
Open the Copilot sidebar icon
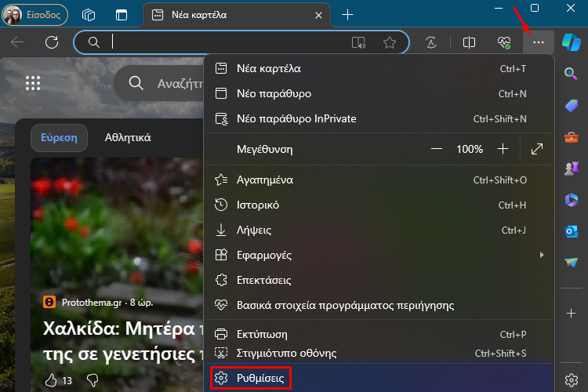click(571, 42)
